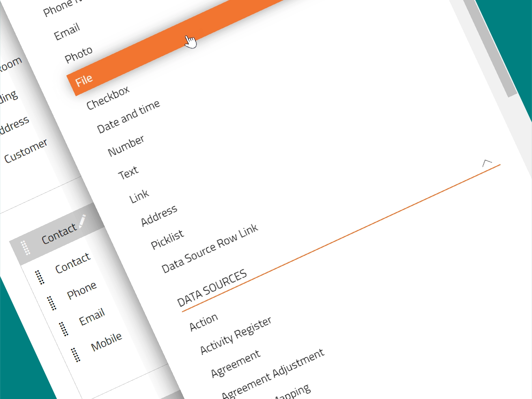This screenshot has height=399, width=532.
Task: Click drag handle beside Email field
Action: pos(64,329)
